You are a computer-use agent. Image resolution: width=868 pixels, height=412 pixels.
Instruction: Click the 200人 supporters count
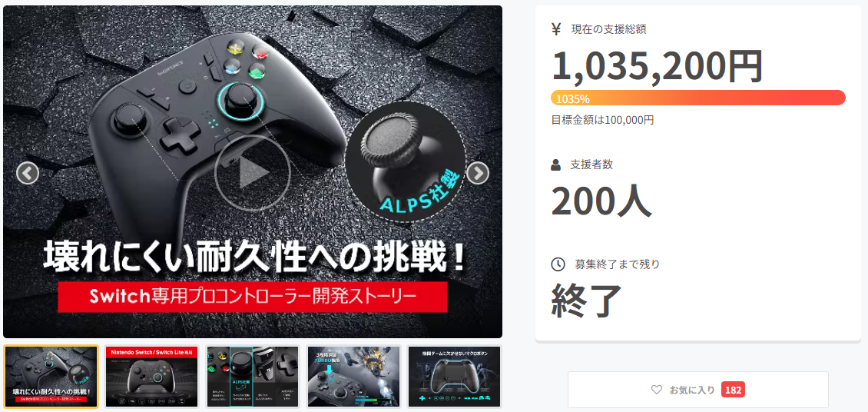601,200
